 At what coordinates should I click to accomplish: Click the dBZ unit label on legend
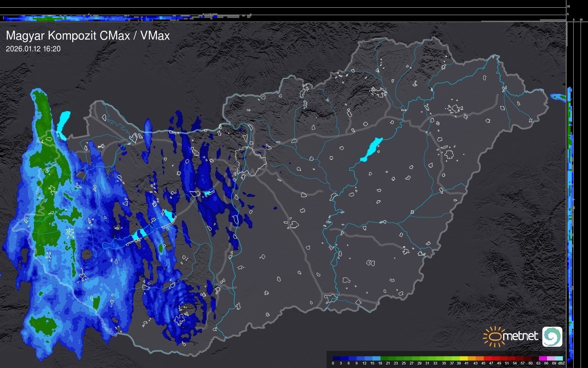click(x=561, y=363)
